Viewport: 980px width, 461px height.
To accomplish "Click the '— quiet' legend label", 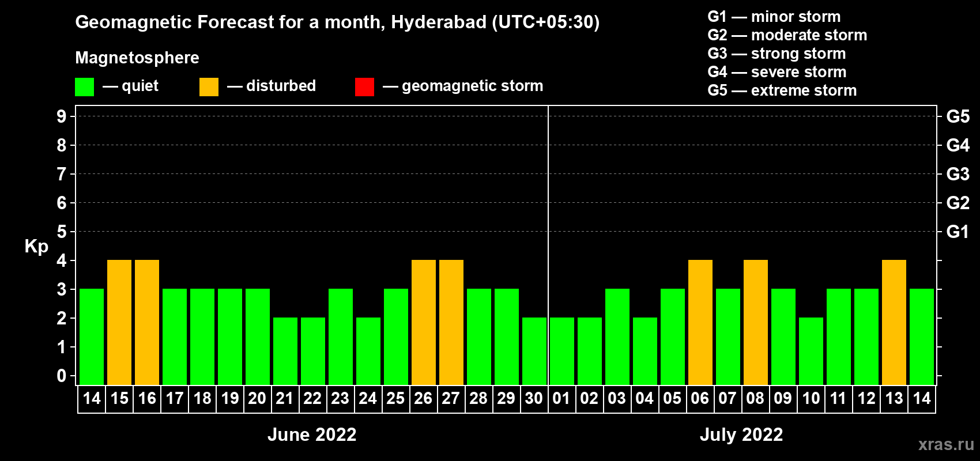I will coord(130,86).
